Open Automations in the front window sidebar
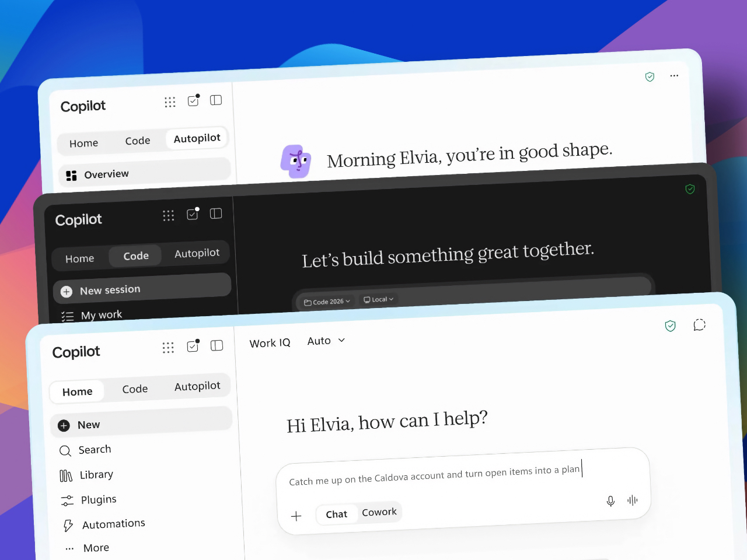The image size is (747, 560). [x=104, y=524]
